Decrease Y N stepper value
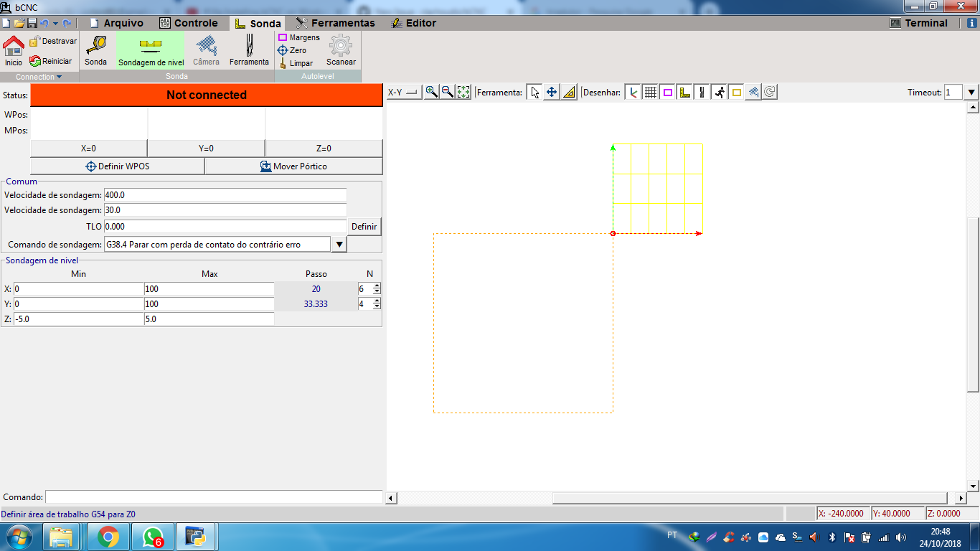This screenshot has height=551, width=980. (377, 306)
